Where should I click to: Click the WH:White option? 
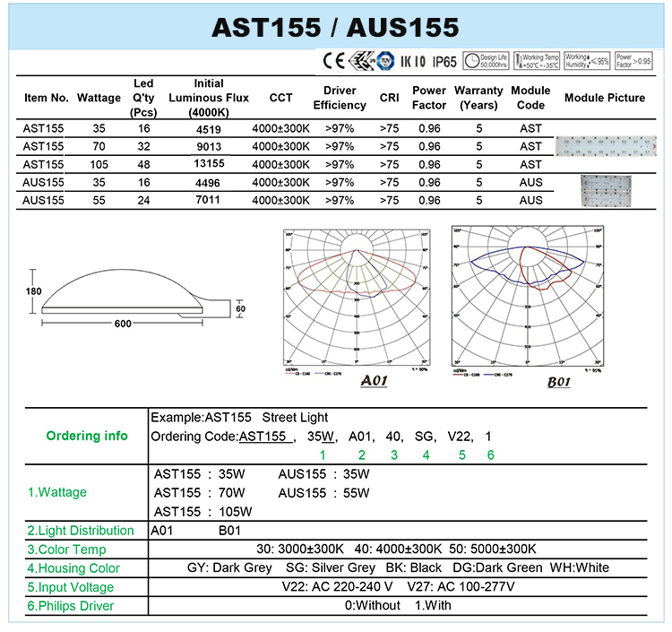580,568
